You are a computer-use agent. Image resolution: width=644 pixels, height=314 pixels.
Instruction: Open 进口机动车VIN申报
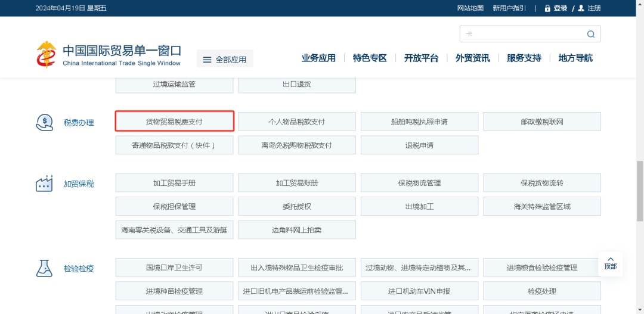pos(419,291)
